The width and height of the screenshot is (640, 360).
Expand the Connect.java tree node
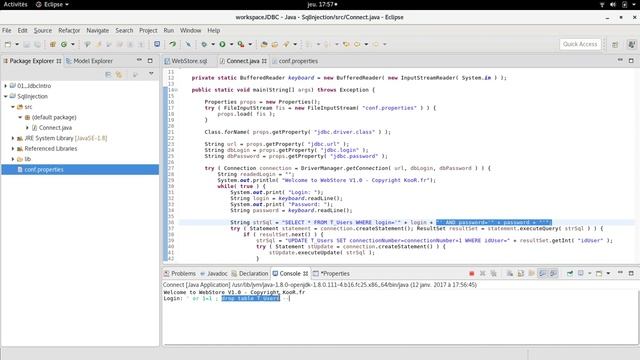click(x=27, y=128)
